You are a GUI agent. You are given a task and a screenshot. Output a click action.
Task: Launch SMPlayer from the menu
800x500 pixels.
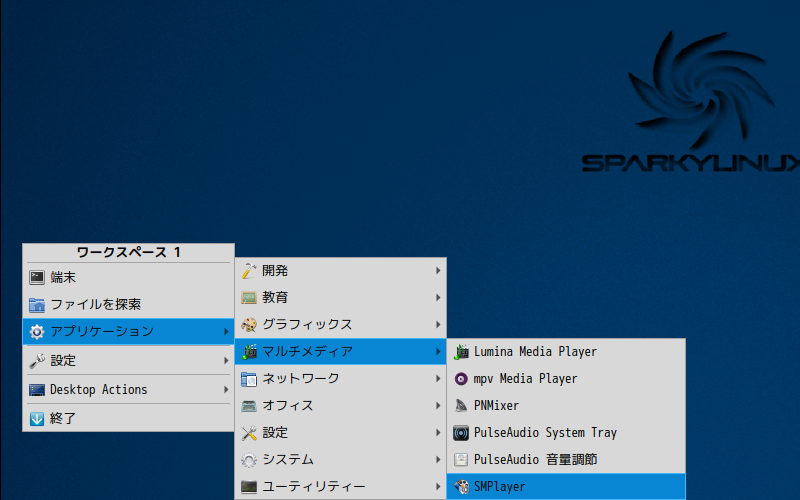pos(566,487)
